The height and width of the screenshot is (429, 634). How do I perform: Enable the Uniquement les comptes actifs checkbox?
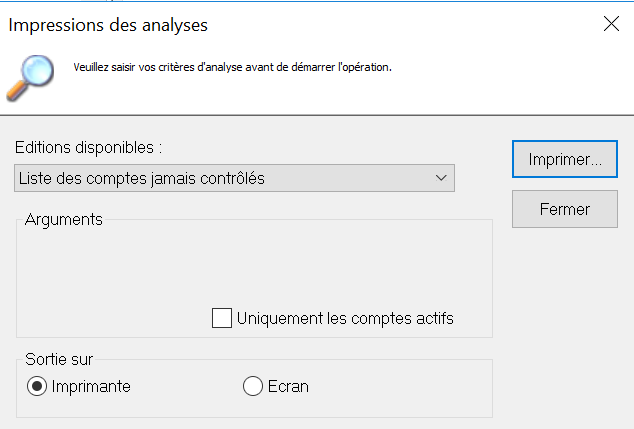click(222, 319)
